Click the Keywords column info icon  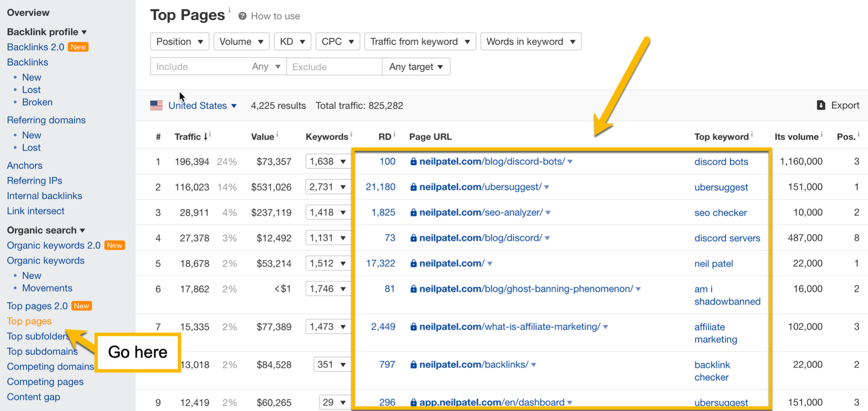(351, 134)
